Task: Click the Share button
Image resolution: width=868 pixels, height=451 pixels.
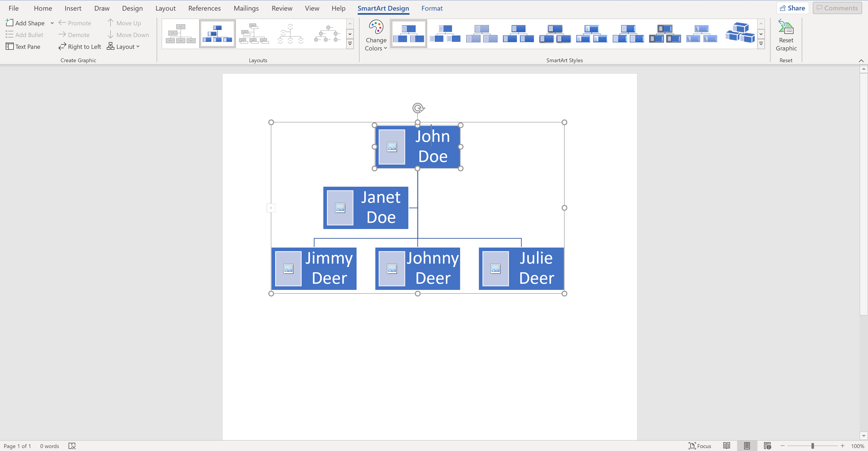Action: pyautogui.click(x=792, y=8)
